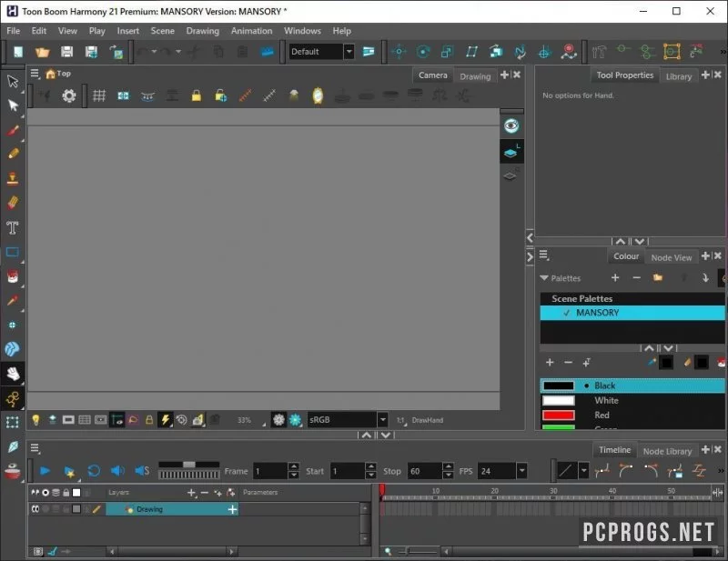Toggle the Camera view grid icon
The height and width of the screenshot is (561, 728).
pos(99,96)
